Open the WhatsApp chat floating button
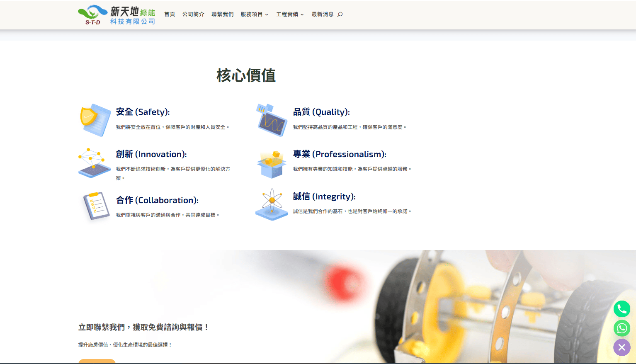 coord(622,328)
